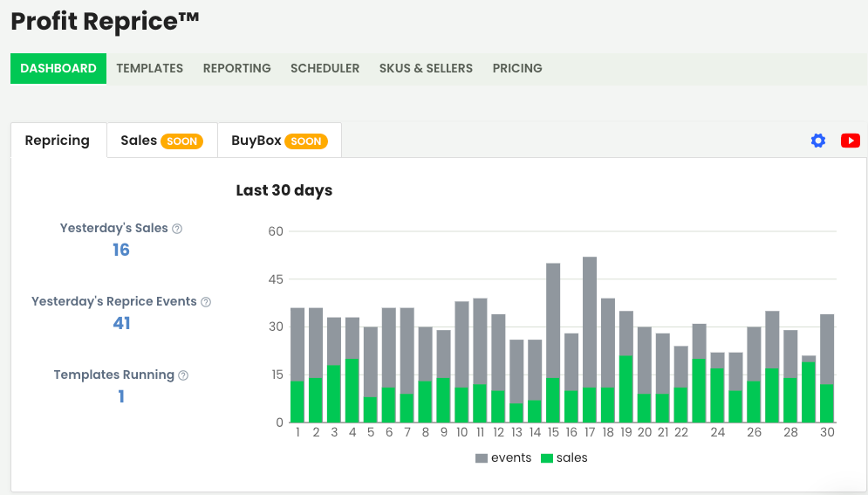Click the y-axis label 60

click(276, 231)
